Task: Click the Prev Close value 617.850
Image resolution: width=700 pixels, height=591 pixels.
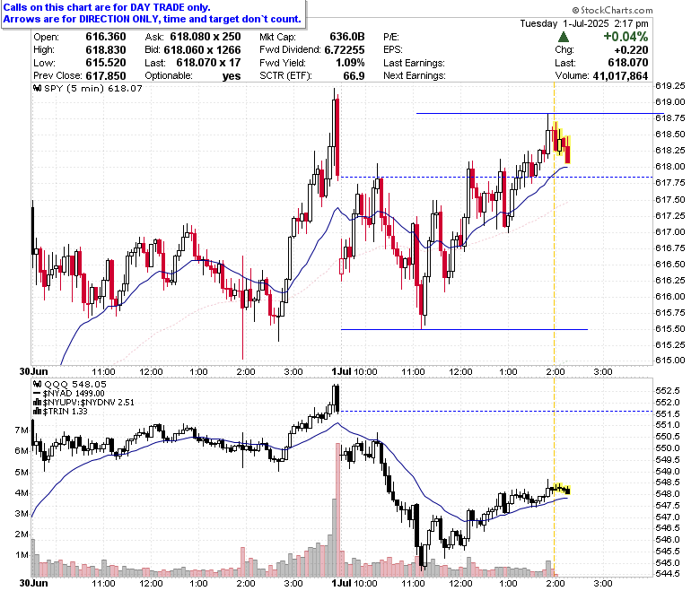Action: [x=106, y=75]
